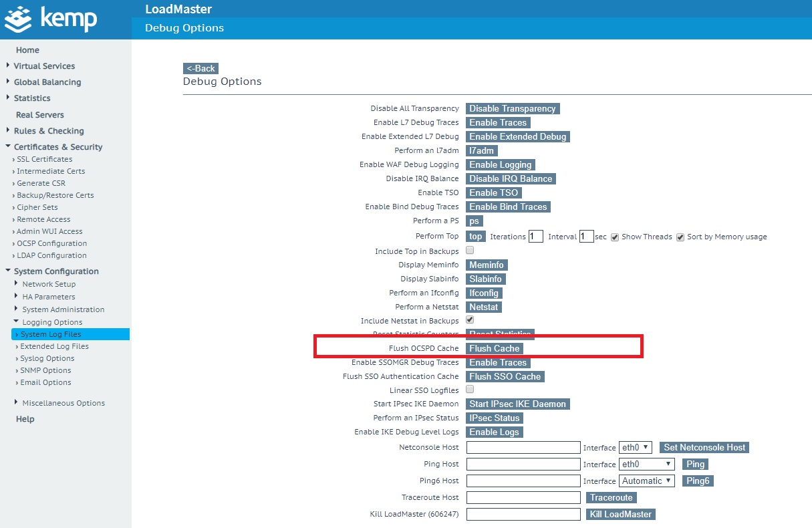Toggle Sort by Memory usage checkbox
Screen dimensions: 812x528
(x=680, y=237)
